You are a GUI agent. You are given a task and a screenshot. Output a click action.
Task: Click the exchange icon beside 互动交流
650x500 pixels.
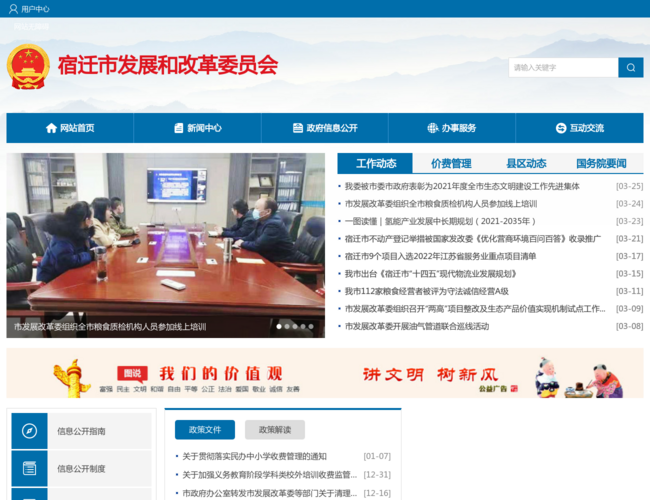click(561, 128)
